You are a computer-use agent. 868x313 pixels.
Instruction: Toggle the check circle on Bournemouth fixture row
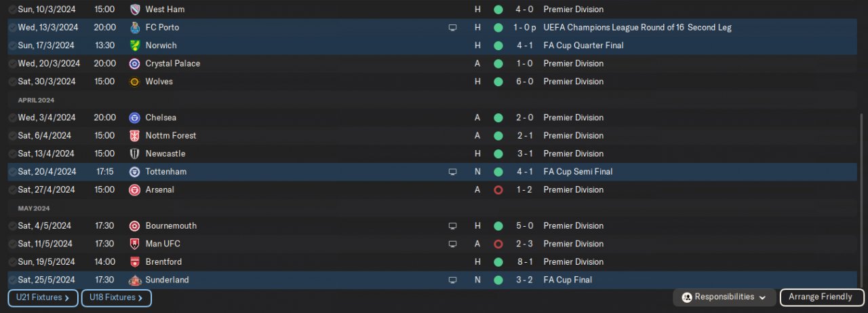[x=12, y=225]
